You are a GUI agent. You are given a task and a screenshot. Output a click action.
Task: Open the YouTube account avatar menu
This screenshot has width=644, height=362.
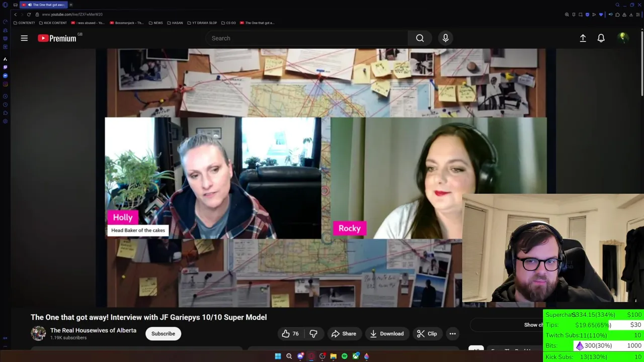click(x=622, y=38)
